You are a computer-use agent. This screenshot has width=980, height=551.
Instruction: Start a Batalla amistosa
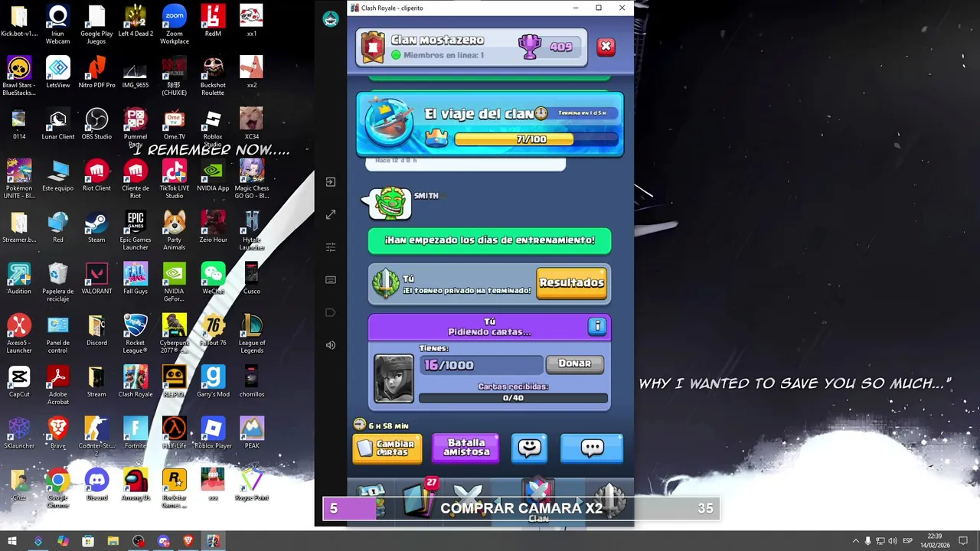coord(465,448)
